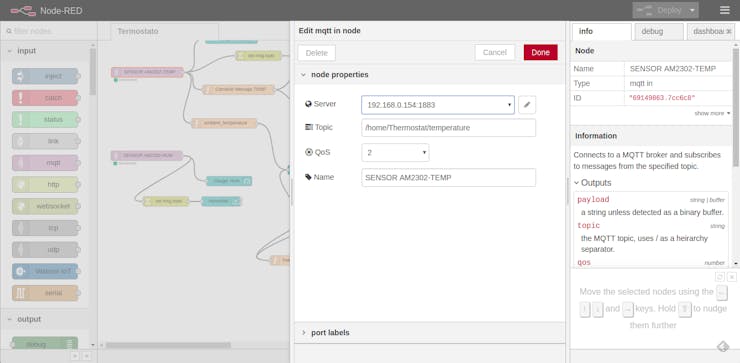Screen dimensions: 740x363
Task: Click the diamond icon in the sidebar corner
Action: [x=723, y=347]
